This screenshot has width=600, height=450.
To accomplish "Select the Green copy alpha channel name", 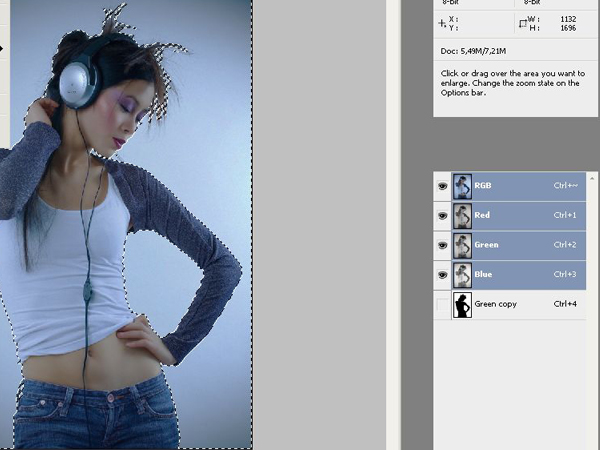I will (x=496, y=304).
